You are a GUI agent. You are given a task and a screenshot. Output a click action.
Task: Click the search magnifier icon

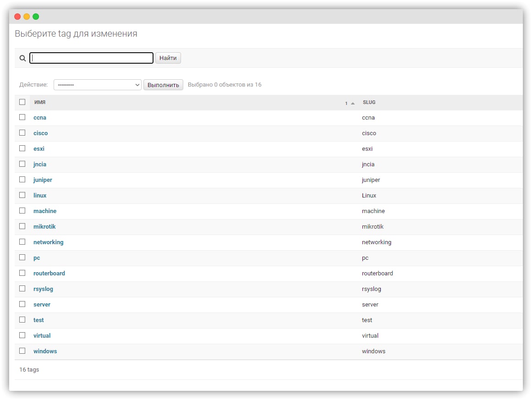click(22, 58)
